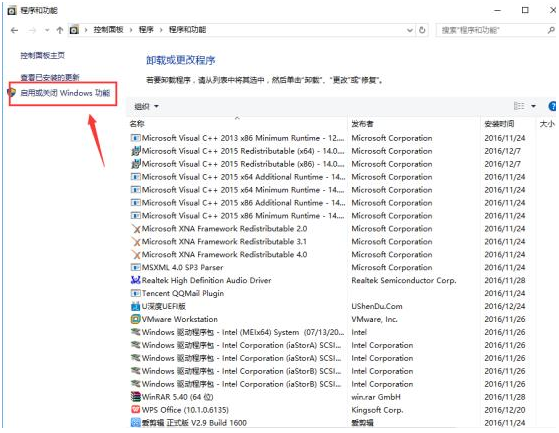The width and height of the screenshot is (559, 433).
Task: Click the change view icon
Action: 519,106
